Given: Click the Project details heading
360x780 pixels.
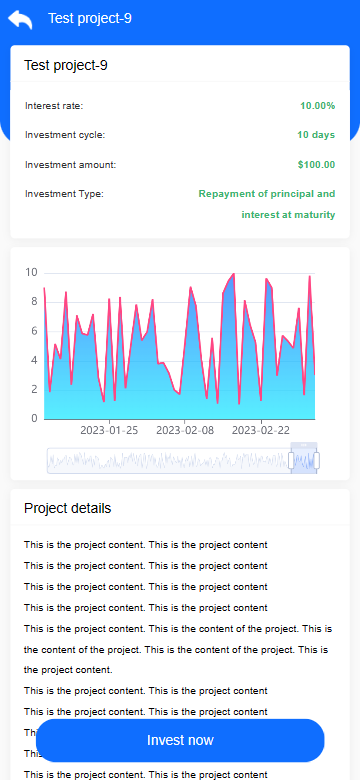Looking at the screenshot, I should pyautogui.click(x=68, y=508).
